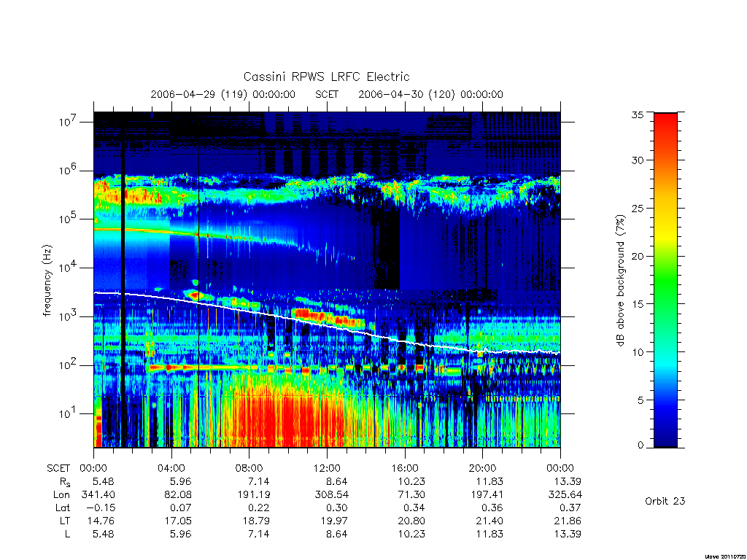Screen dimensions: 747x560
Task: Click the Lon value '341.40'
Action: 98,495
